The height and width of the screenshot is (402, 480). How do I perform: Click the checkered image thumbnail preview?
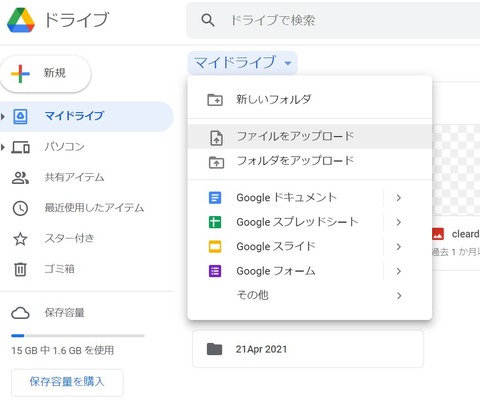(x=456, y=170)
